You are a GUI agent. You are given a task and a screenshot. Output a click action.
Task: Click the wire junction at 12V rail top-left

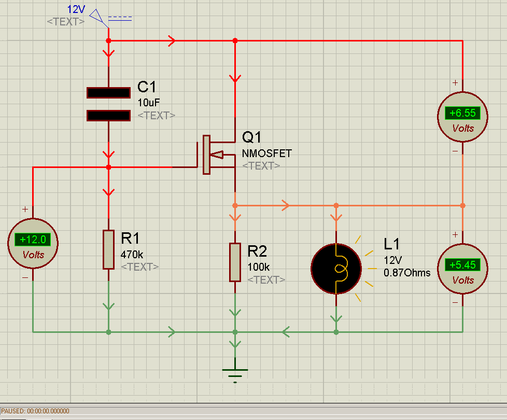click(x=109, y=41)
